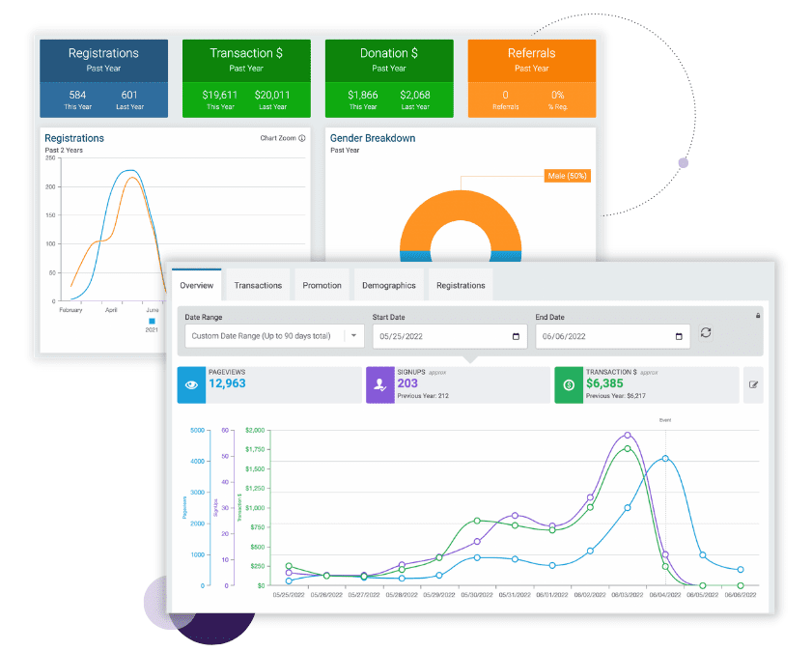
Task: Click the 601 Last Year registrations value
Action: tap(129, 96)
